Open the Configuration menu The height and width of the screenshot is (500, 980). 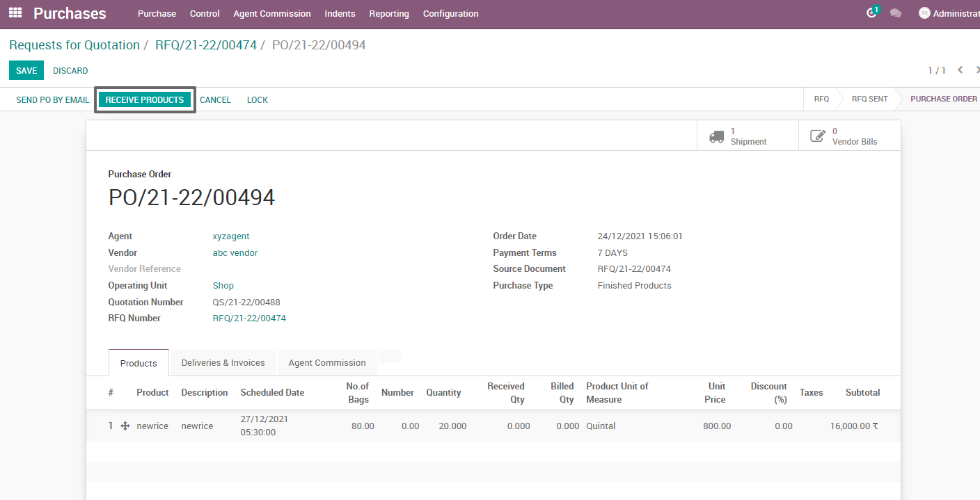(450, 13)
